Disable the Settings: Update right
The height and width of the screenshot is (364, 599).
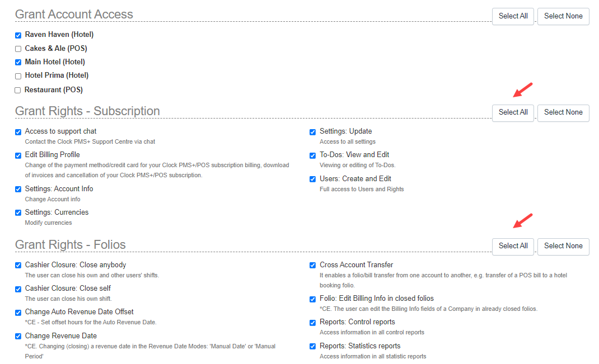click(x=312, y=132)
